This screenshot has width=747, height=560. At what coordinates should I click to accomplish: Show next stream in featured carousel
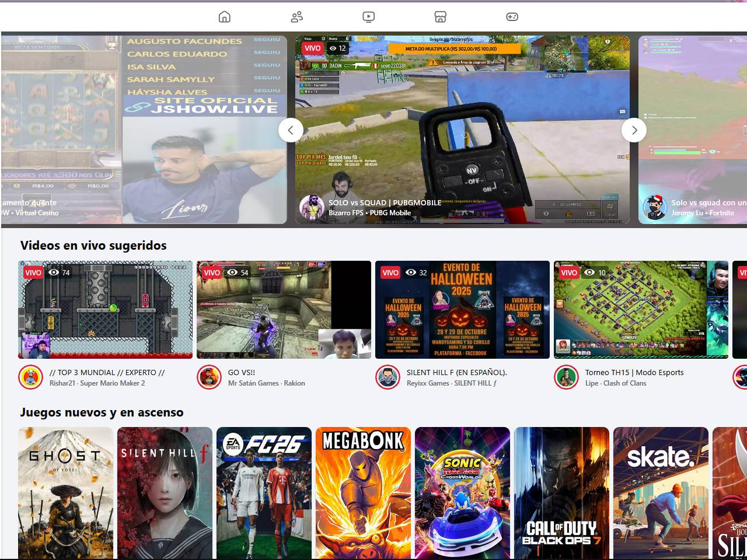[x=634, y=130]
